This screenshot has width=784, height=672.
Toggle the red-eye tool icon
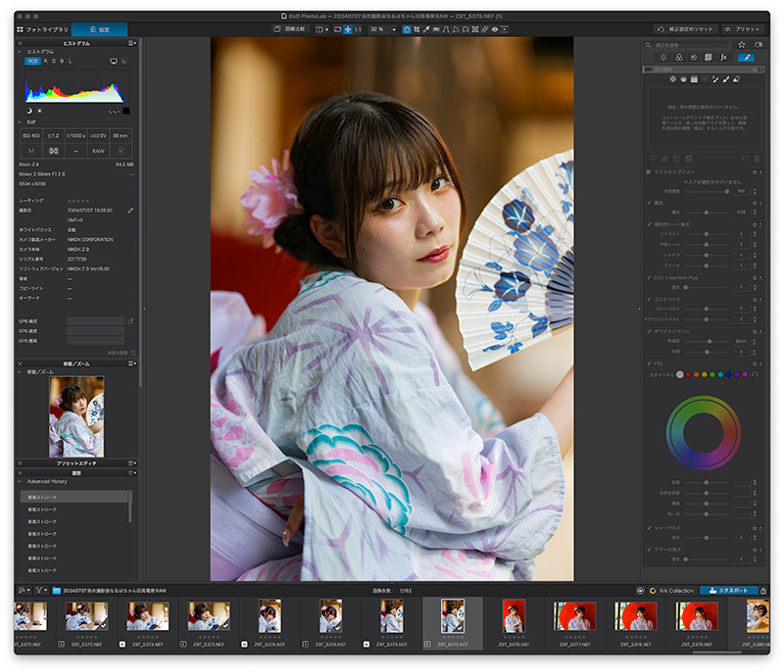495,29
